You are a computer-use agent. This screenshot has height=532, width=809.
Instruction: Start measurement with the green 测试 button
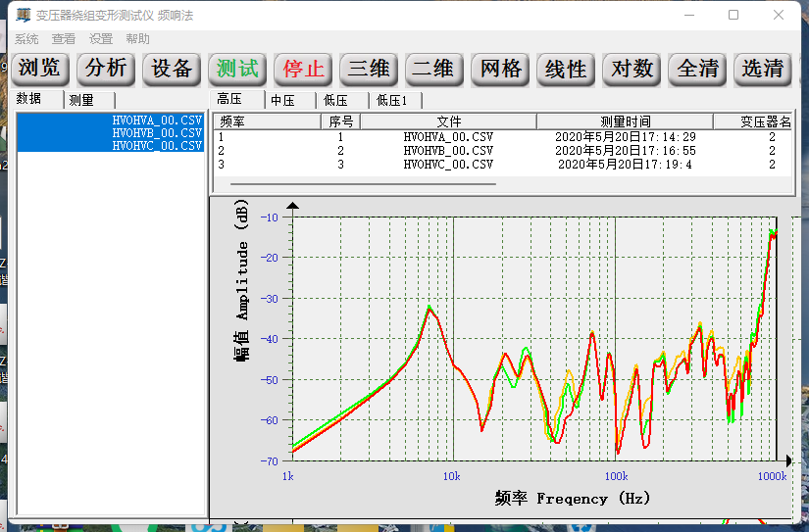point(237,69)
